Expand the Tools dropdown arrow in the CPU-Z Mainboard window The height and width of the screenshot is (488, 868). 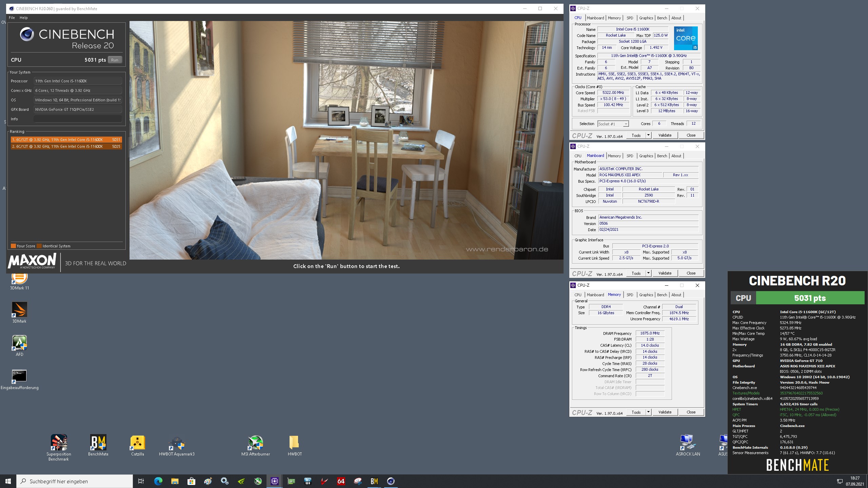point(648,273)
